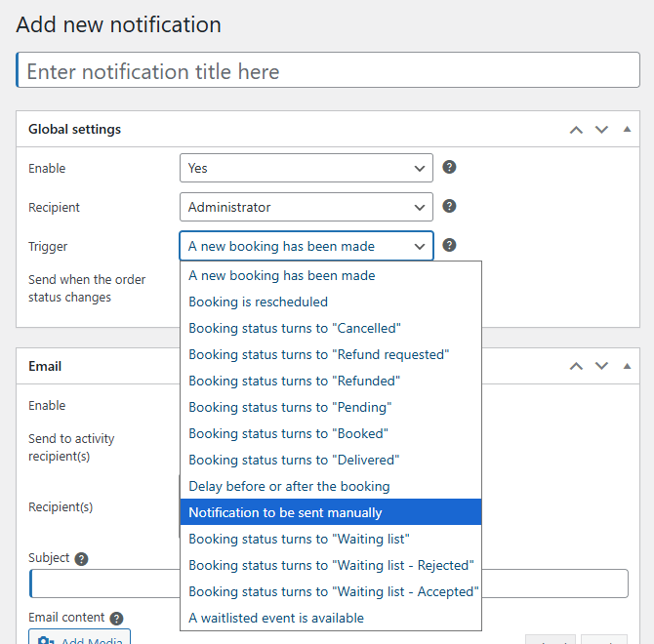This screenshot has width=654, height=644.
Task: Click the Global settings panel heading
Action: pos(74,129)
